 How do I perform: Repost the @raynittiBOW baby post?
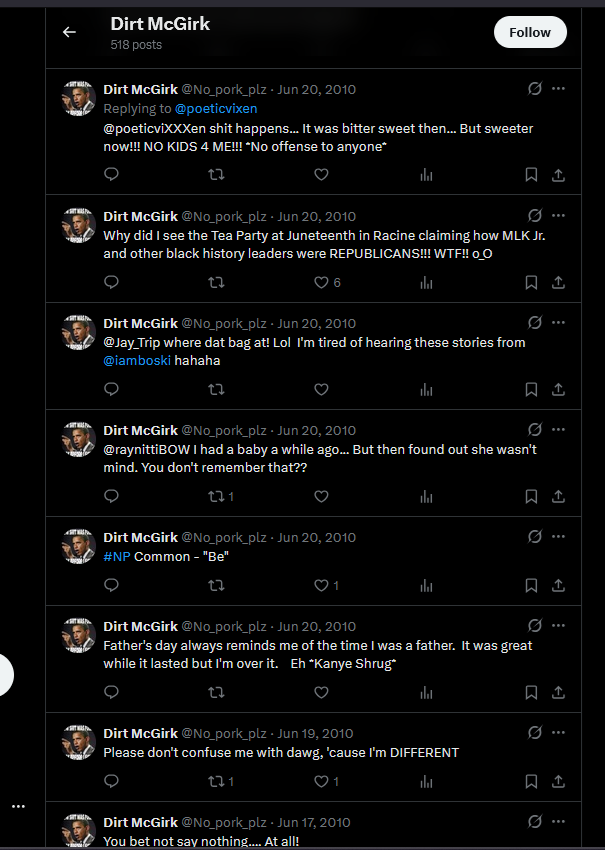pos(216,497)
